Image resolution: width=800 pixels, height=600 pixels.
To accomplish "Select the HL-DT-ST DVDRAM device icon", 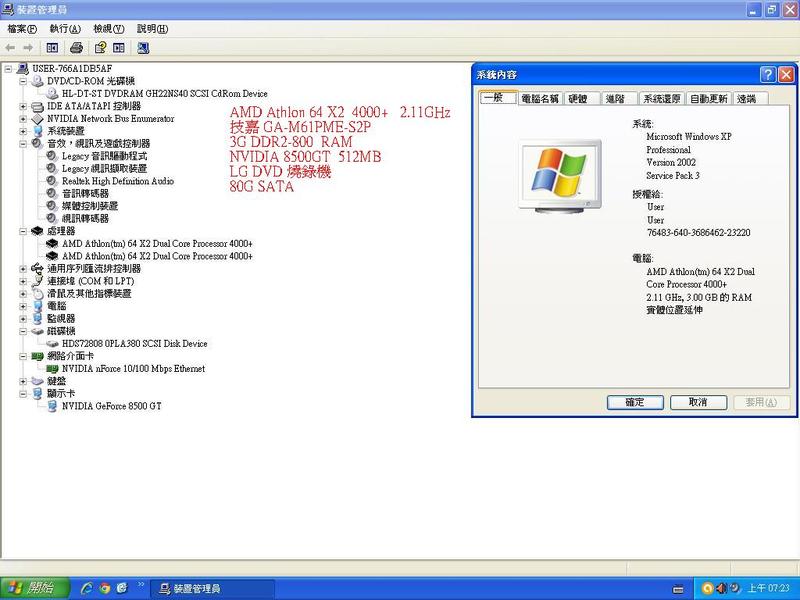I will click(x=52, y=93).
